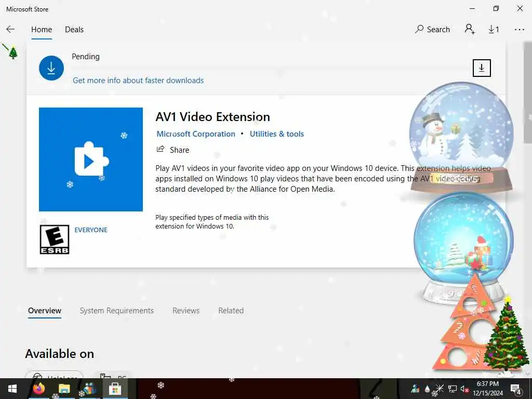
Task: Open the network tray icon
Action: point(453,389)
